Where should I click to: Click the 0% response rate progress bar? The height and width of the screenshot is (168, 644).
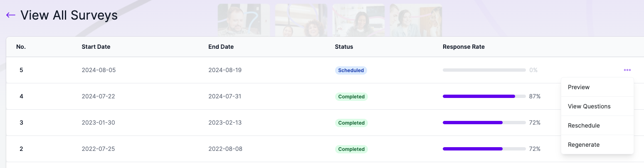click(x=484, y=70)
